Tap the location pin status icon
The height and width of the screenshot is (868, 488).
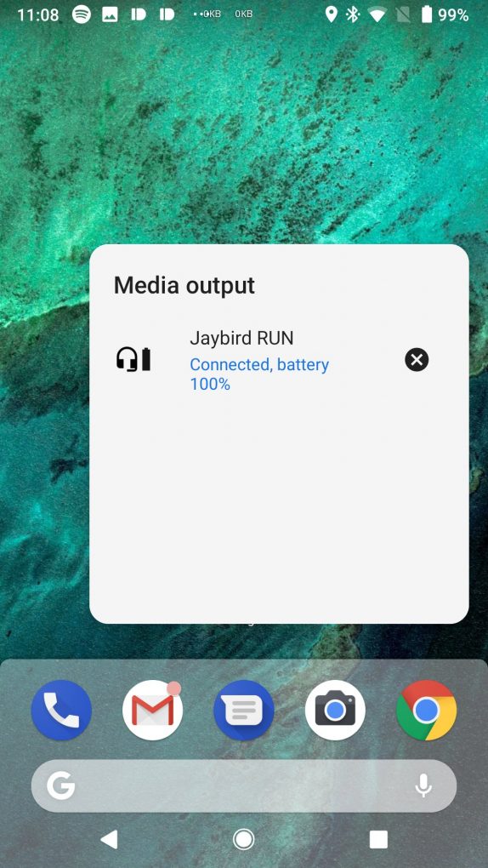pos(331,14)
